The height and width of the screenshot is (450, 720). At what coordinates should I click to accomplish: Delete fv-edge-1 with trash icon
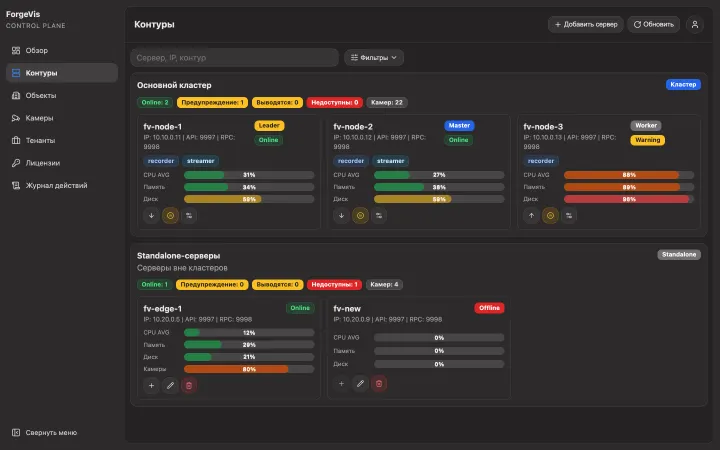189,385
